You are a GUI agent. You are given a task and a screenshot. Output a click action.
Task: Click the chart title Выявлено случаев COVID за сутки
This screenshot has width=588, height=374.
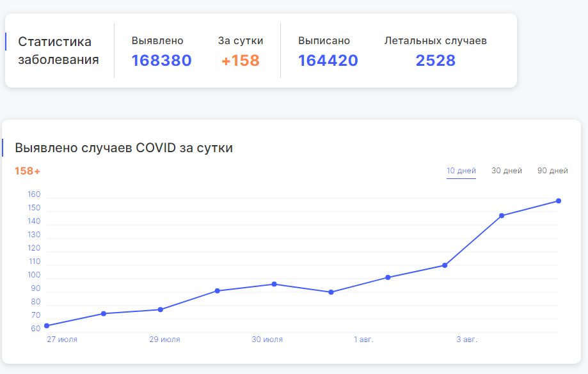123,148
